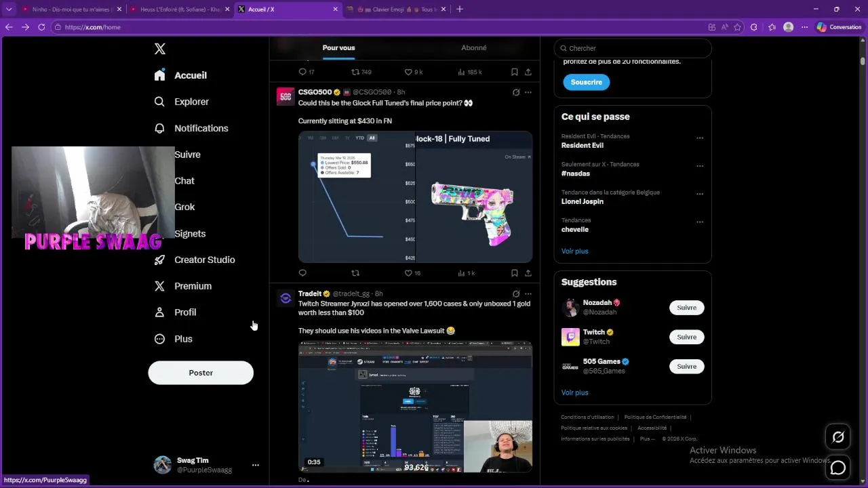Open Politique de Confidentialité footer link
The width and height of the screenshot is (868, 488).
(x=655, y=418)
